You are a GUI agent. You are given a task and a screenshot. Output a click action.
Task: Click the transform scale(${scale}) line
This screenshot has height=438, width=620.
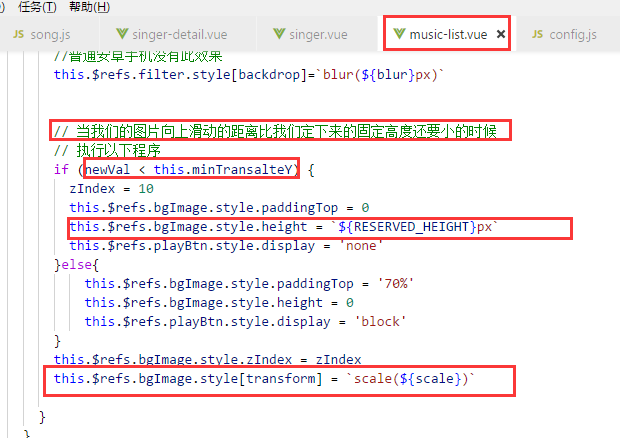[x=264, y=379]
